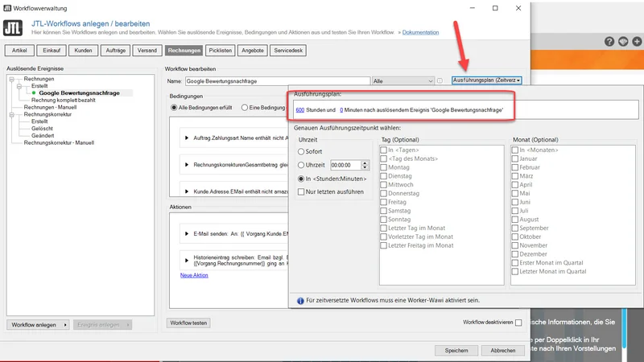Click the 00:00:00 time field
The width and height of the screenshot is (644, 362).
[345, 165]
